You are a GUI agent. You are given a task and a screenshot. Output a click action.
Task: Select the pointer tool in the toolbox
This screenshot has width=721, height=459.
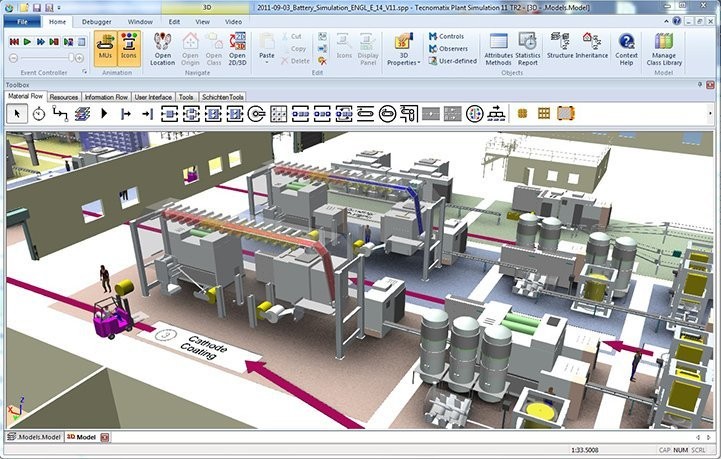tap(16, 114)
